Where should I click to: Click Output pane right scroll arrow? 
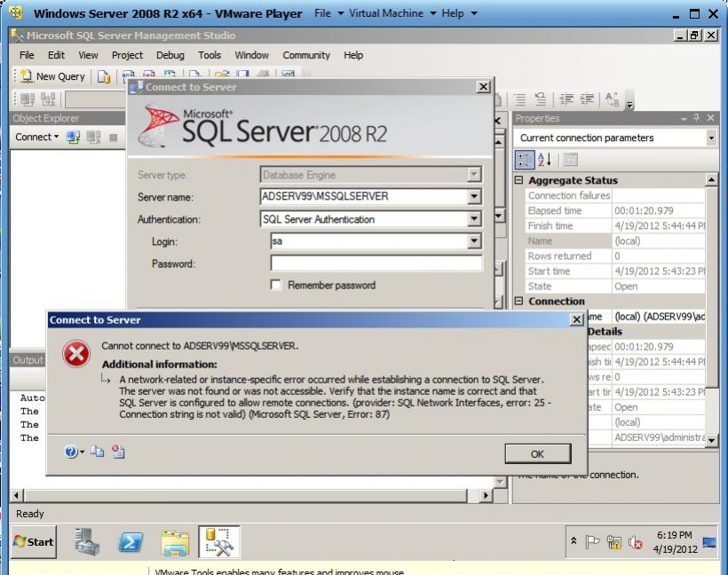[485, 496]
